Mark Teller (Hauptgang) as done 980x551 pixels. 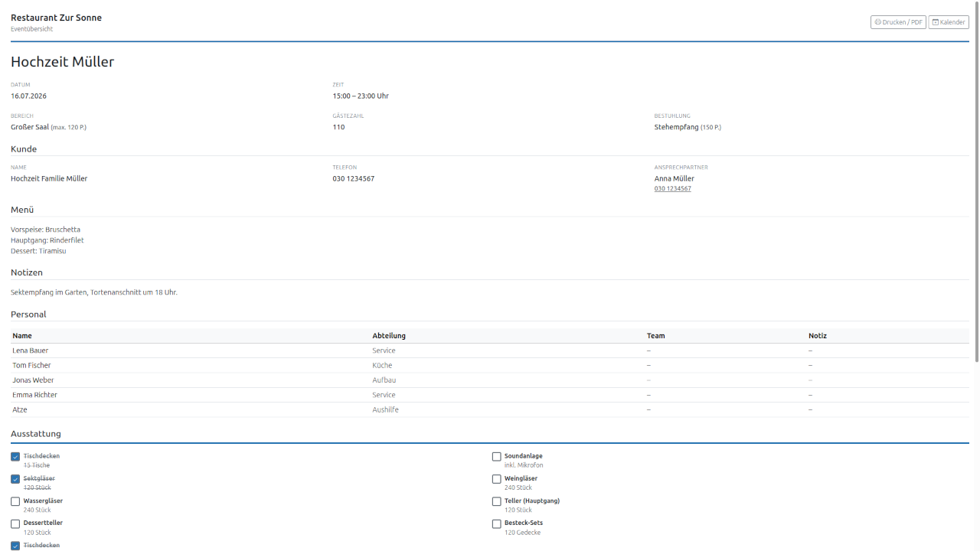496,501
